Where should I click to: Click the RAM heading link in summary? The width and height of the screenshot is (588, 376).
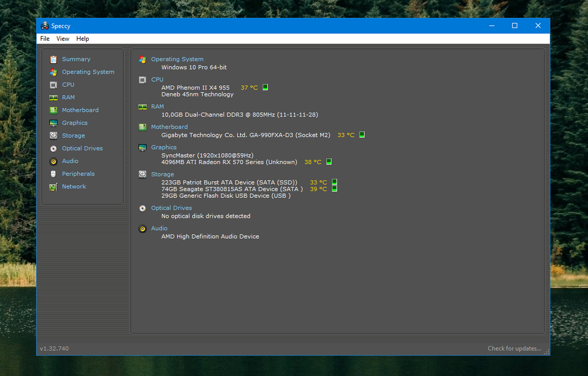[x=158, y=107]
